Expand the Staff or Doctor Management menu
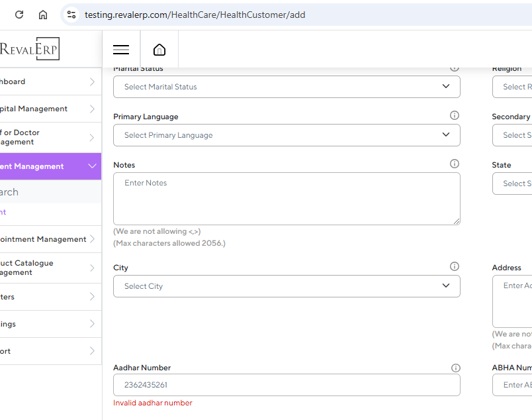The width and height of the screenshot is (532, 420). [x=46, y=137]
